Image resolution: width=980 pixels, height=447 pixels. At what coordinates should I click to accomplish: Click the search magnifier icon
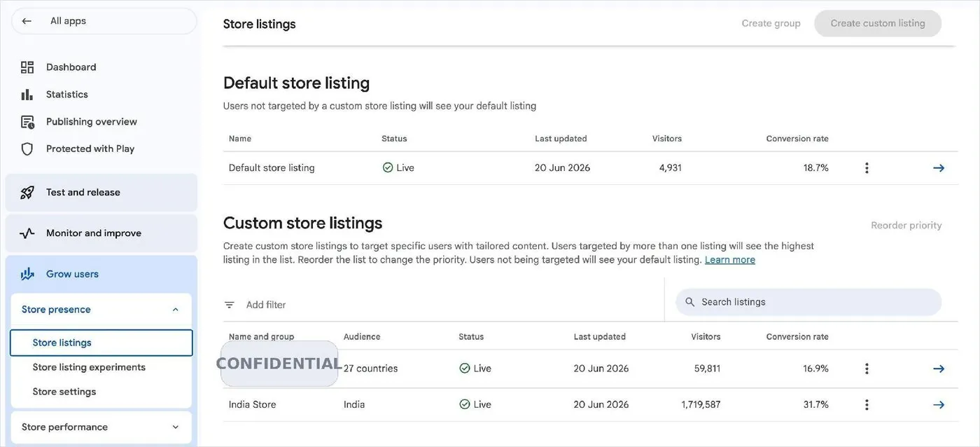[x=689, y=302]
